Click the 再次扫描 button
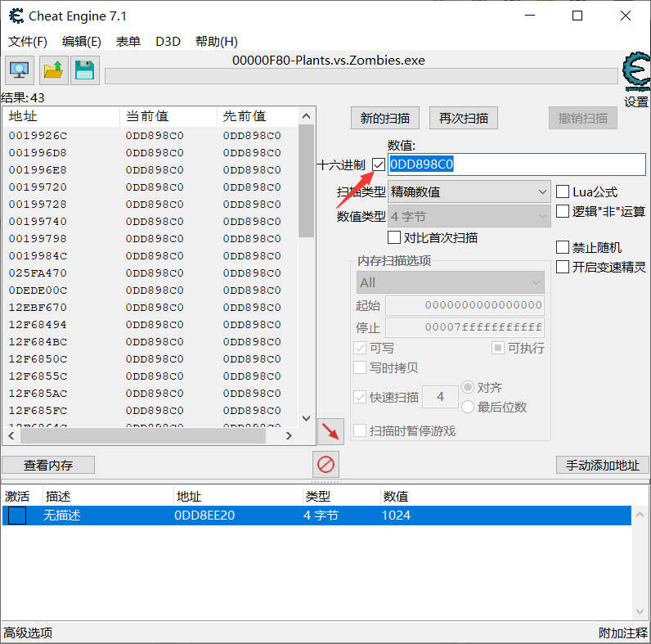 pos(464,118)
